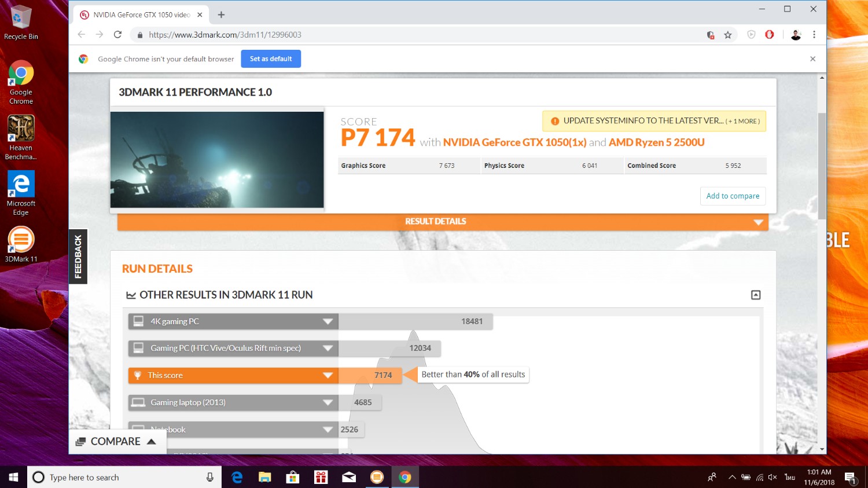This screenshot has height=488, width=868.
Task: Open the Wi-Fi network tray icon
Action: 760,477
